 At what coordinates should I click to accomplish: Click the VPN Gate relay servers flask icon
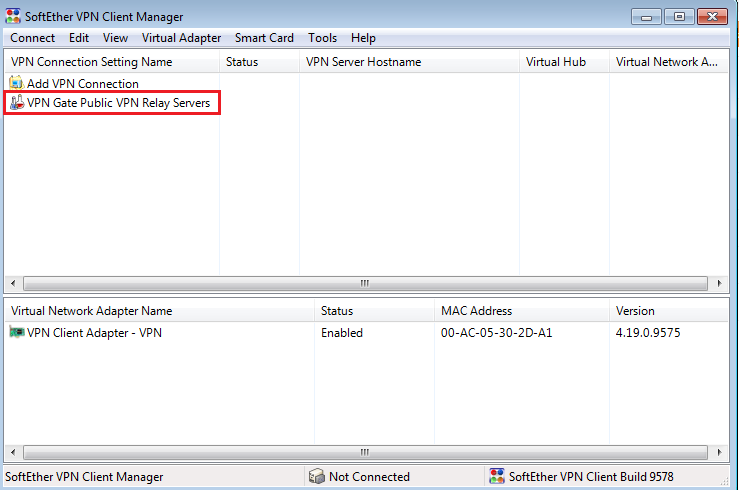pyautogui.click(x=16, y=102)
